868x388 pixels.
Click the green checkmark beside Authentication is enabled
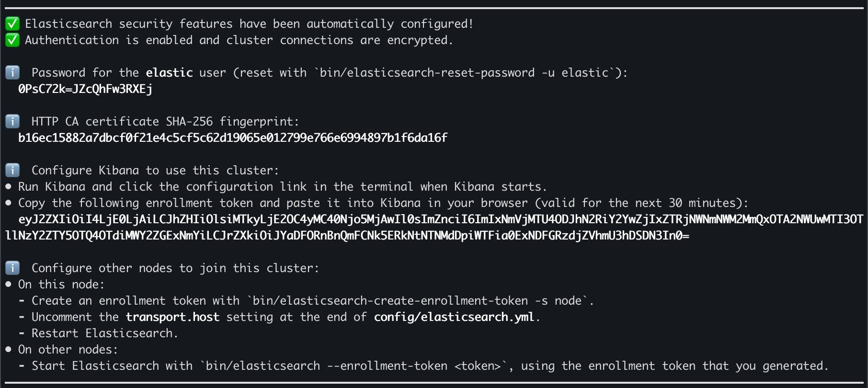point(12,40)
